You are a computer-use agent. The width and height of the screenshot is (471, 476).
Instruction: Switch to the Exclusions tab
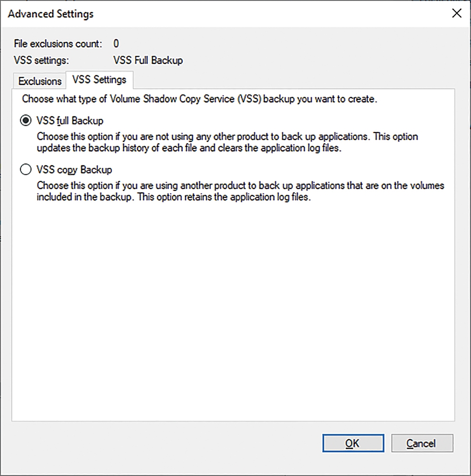[x=40, y=81]
